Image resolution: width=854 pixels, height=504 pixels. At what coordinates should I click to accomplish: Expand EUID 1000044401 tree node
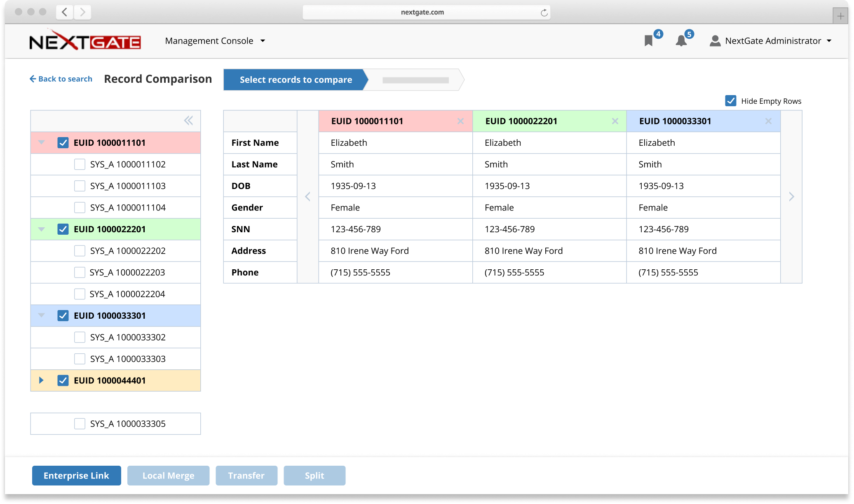(41, 380)
